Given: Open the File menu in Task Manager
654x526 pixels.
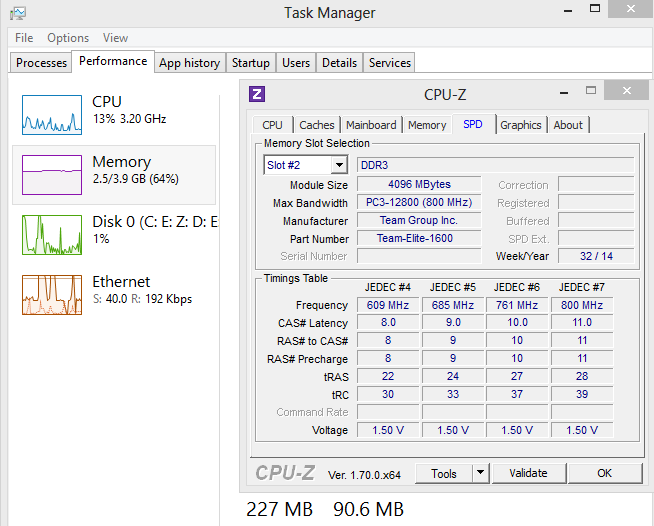Looking at the screenshot, I should (x=24, y=38).
